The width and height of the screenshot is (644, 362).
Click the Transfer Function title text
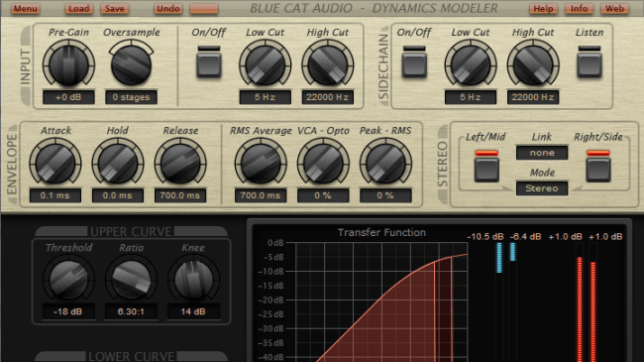click(381, 232)
